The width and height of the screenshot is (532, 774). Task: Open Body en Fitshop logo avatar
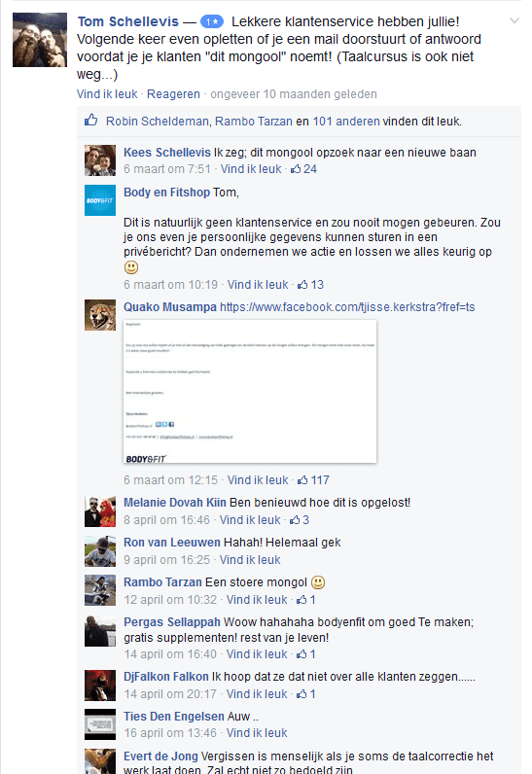[x=100, y=200]
